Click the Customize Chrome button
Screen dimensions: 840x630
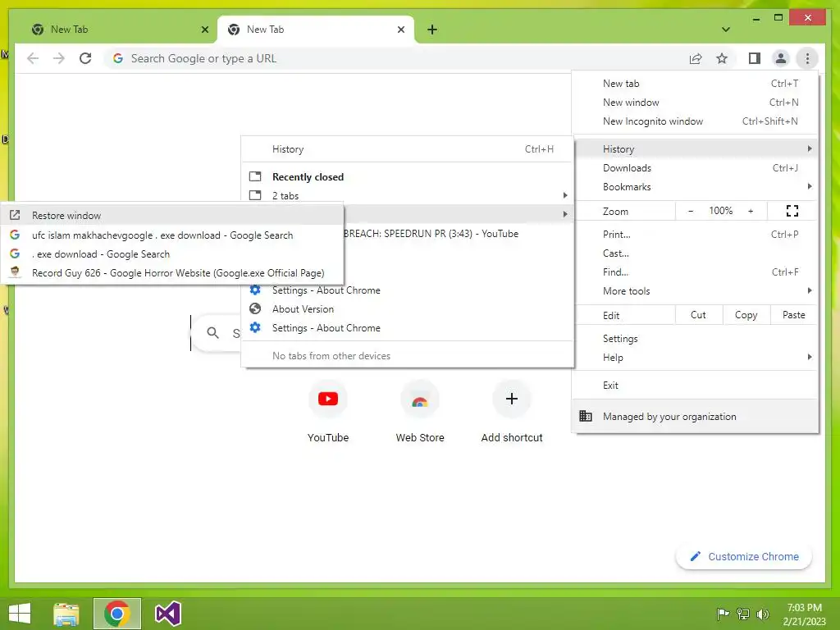pyautogui.click(x=744, y=557)
